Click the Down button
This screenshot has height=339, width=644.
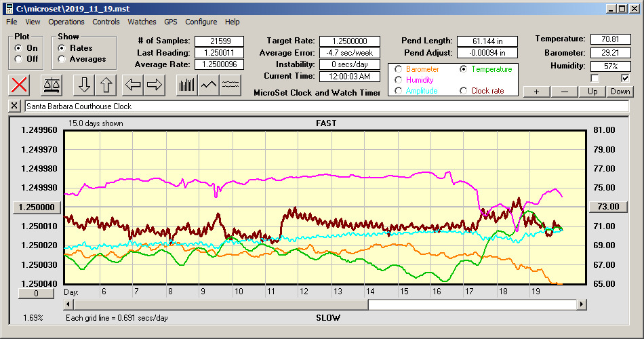click(620, 92)
